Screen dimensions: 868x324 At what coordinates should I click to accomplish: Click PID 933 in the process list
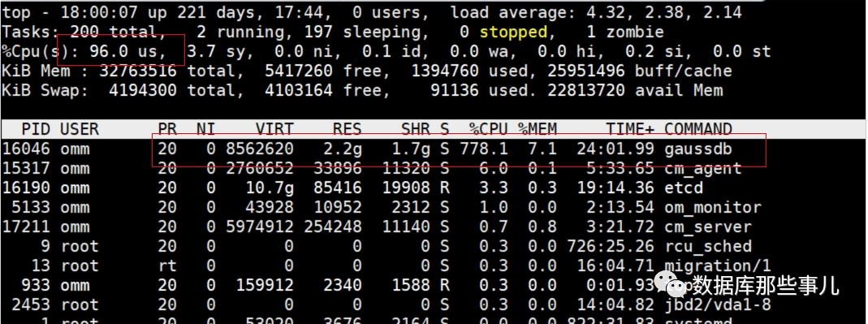(x=36, y=285)
